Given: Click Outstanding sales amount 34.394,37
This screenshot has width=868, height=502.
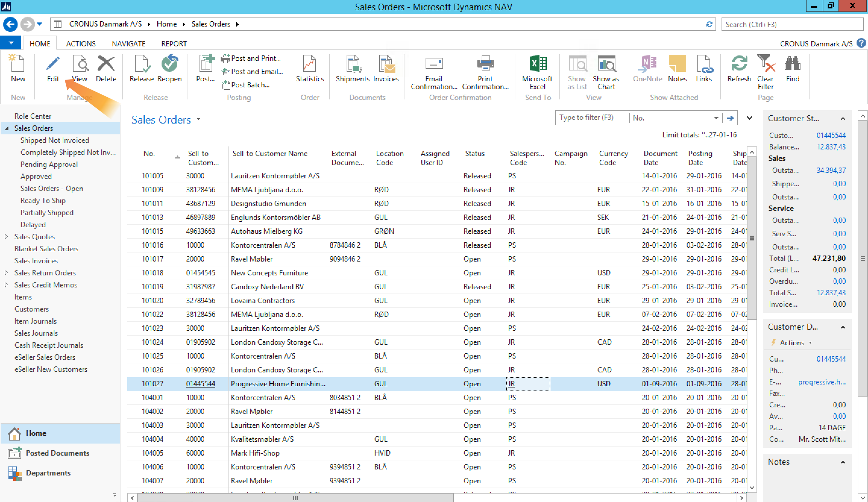Looking at the screenshot, I should click(x=831, y=171).
